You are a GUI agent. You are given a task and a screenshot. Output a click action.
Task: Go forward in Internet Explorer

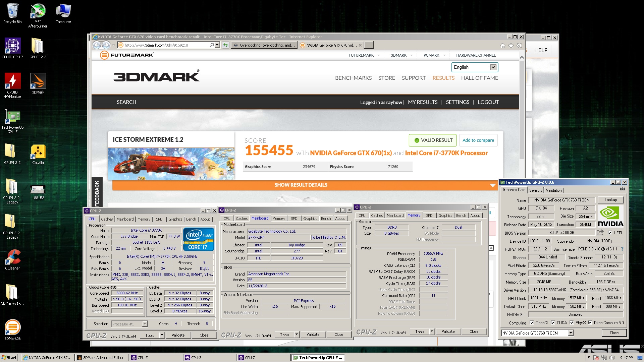coord(106,45)
